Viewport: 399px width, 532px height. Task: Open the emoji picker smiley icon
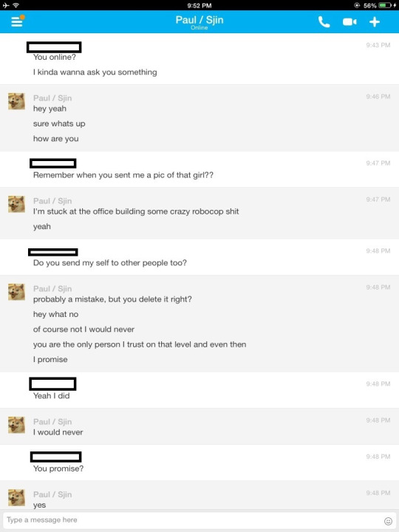coord(388,521)
